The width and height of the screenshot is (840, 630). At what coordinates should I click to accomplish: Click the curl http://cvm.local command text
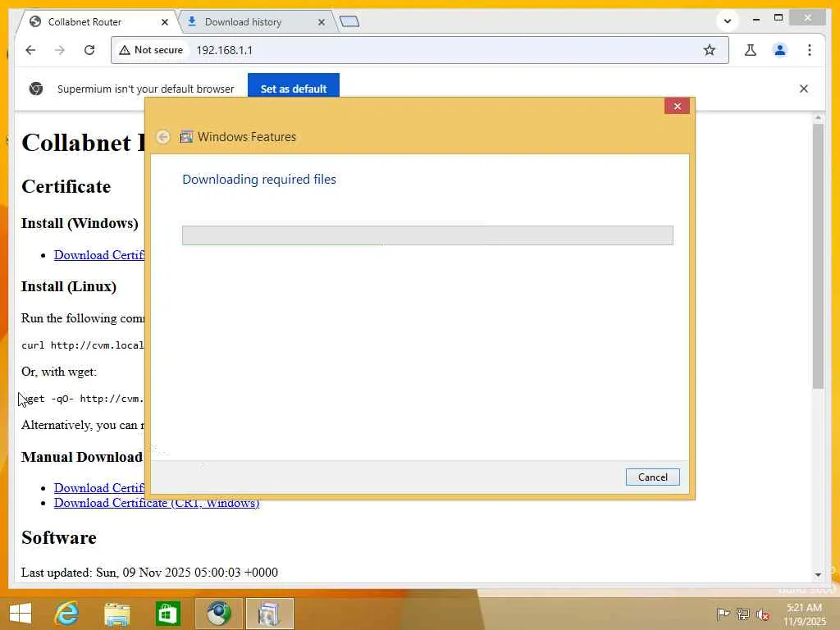coord(83,345)
